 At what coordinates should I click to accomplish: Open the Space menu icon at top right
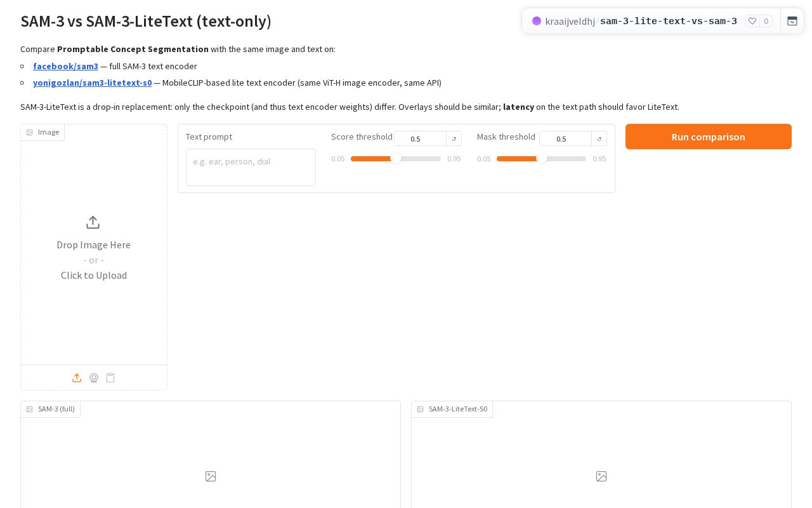tap(792, 21)
